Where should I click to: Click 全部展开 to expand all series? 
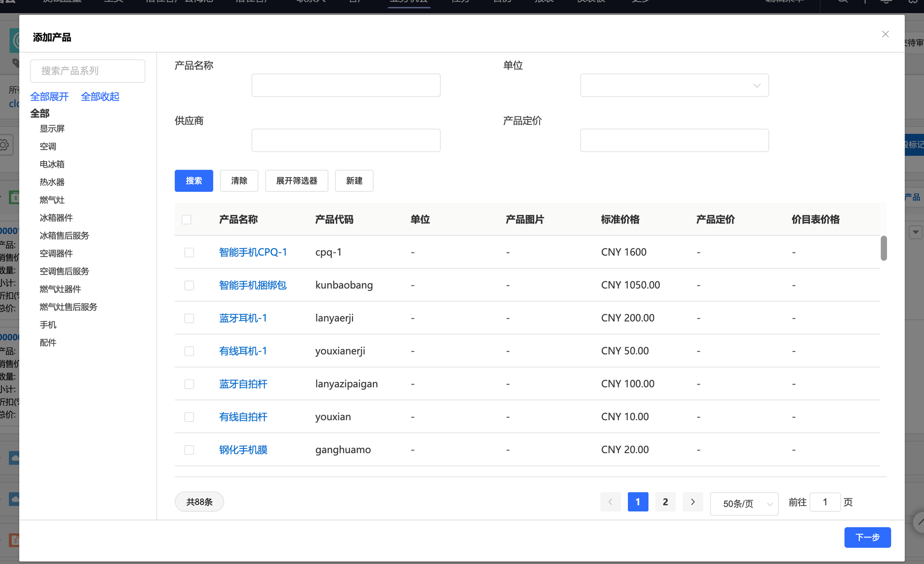(x=49, y=97)
